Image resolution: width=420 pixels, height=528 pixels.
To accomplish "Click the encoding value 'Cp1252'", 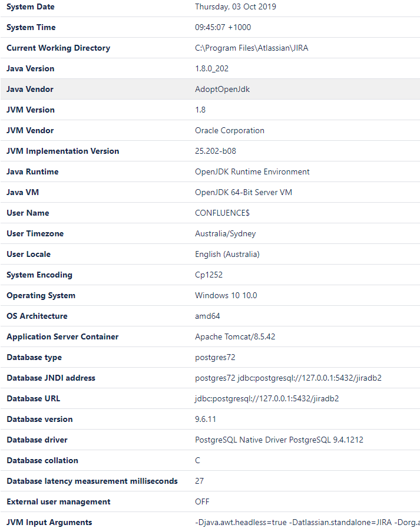I will [x=209, y=275].
